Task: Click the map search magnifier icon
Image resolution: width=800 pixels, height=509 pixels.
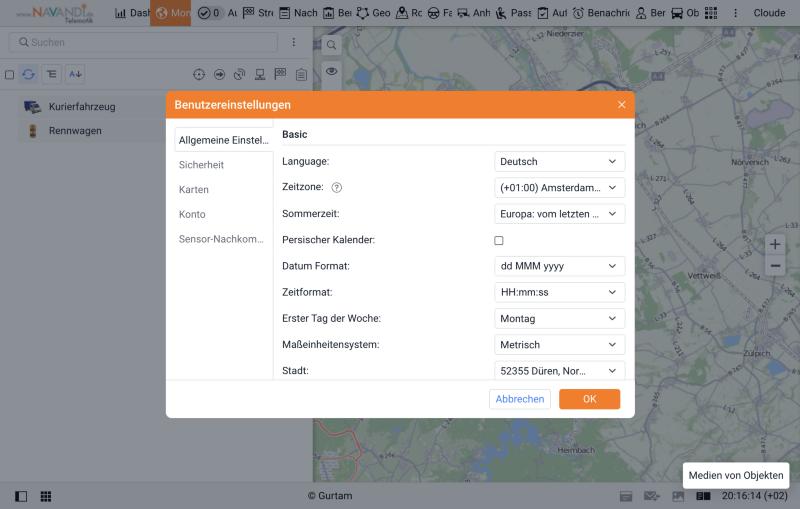Action: point(331,45)
